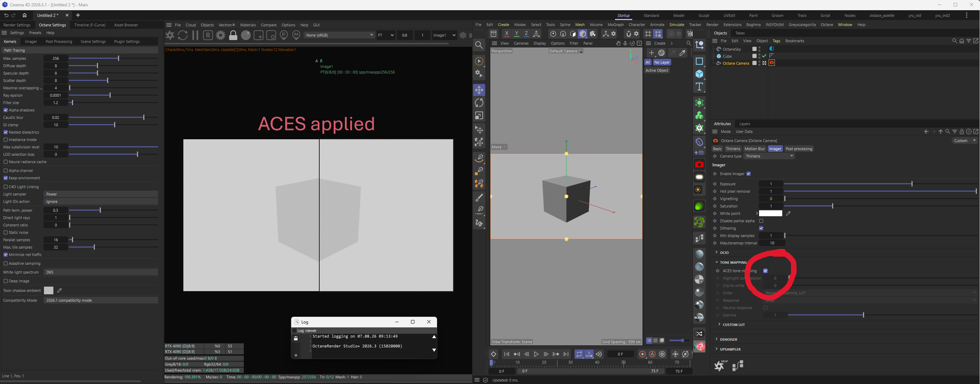The height and width of the screenshot is (384, 980).
Task: Click the red Octane camera icon in the palette
Action: coord(699,165)
